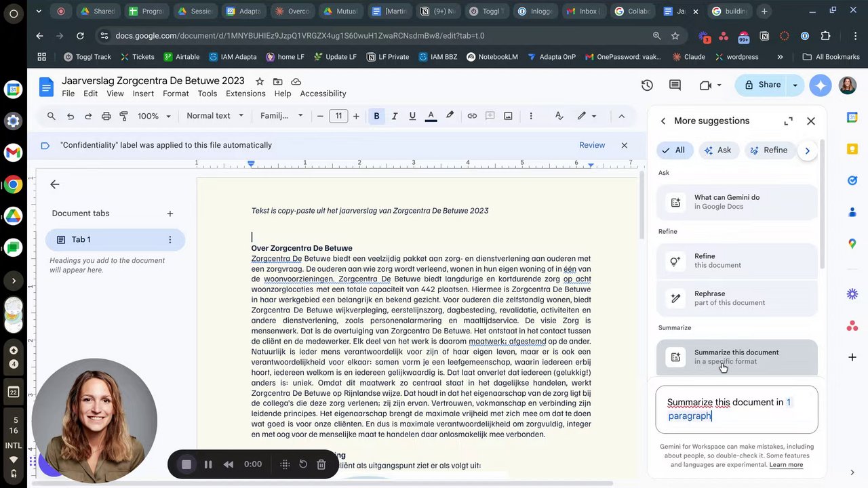868x488 pixels.
Task: Select the paint format tool
Action: point(123,116)
